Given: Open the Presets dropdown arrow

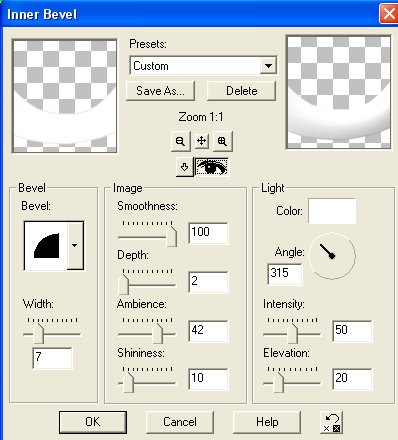Looking at the screenshot, I should coord(268,66).
